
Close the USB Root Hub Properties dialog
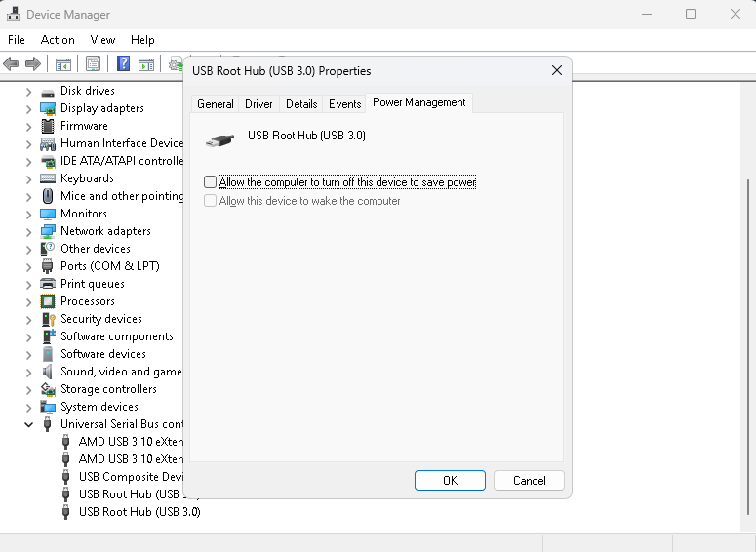(x=557, y=70)
